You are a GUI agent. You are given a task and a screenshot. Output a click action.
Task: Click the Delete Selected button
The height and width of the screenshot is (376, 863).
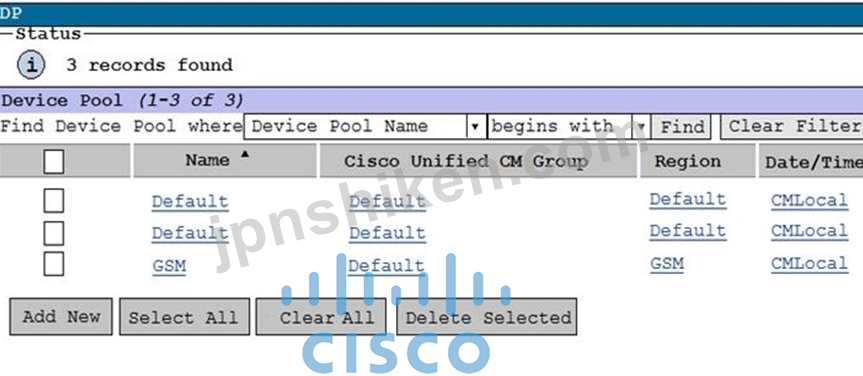point(487,317)
